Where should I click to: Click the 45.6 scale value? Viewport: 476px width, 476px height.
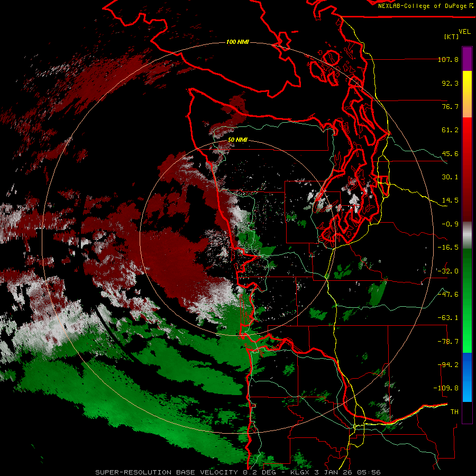point(450,153)
